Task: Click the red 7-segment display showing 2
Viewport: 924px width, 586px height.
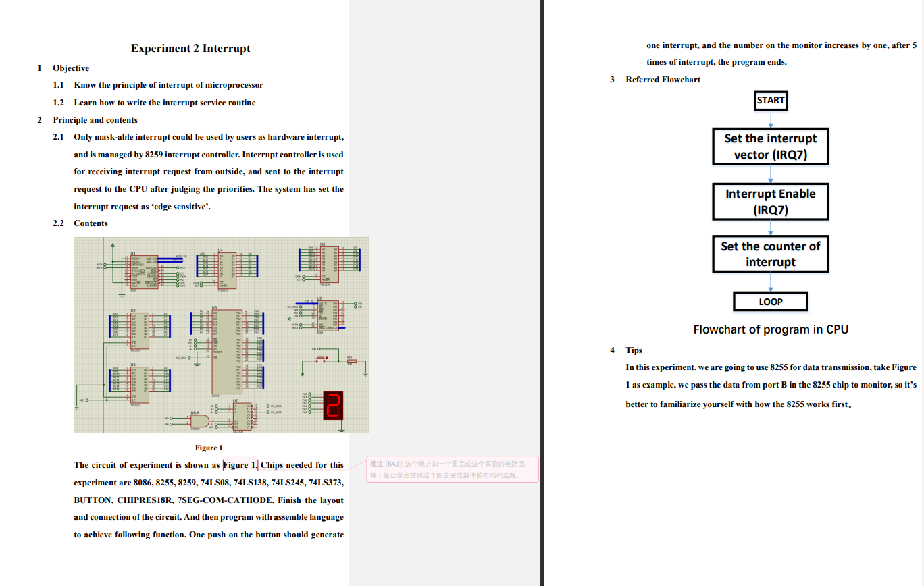Action: click(334, 406)
